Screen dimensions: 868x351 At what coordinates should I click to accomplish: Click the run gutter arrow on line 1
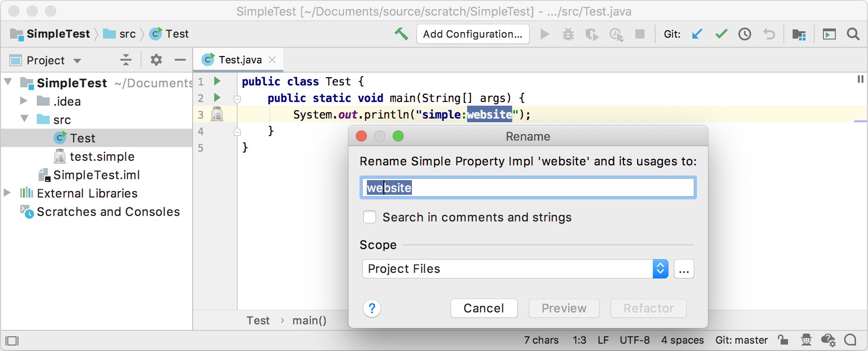tap(217, 81)
